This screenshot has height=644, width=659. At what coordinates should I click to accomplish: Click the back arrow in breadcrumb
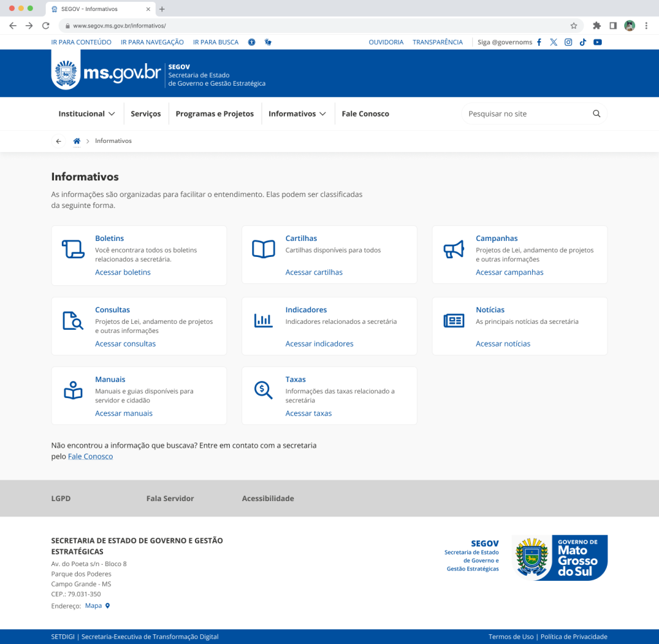pyautogui.click(x=59, y=141)
